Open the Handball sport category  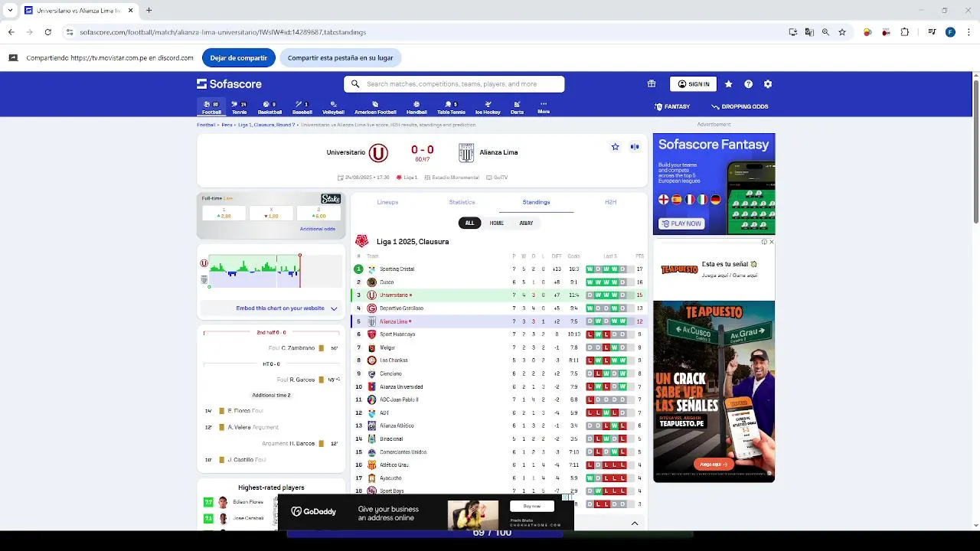point(416,107)
